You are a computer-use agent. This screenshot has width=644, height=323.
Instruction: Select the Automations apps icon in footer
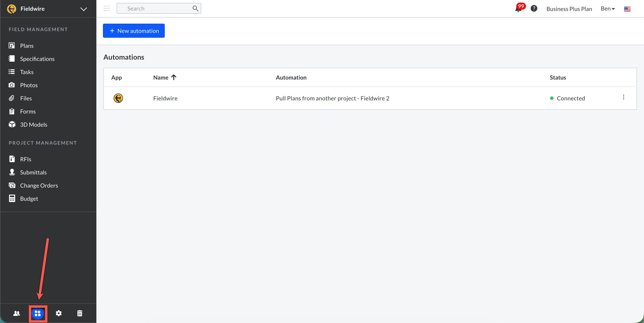38,313
